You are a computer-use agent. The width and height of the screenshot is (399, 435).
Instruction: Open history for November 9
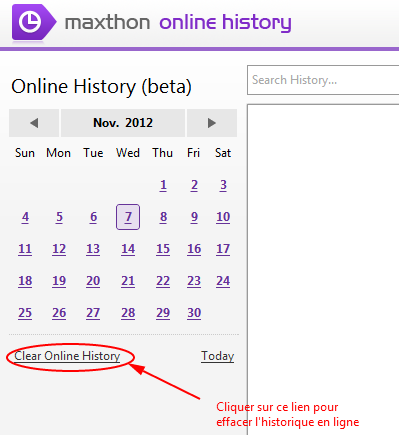(x=194, y=217)
